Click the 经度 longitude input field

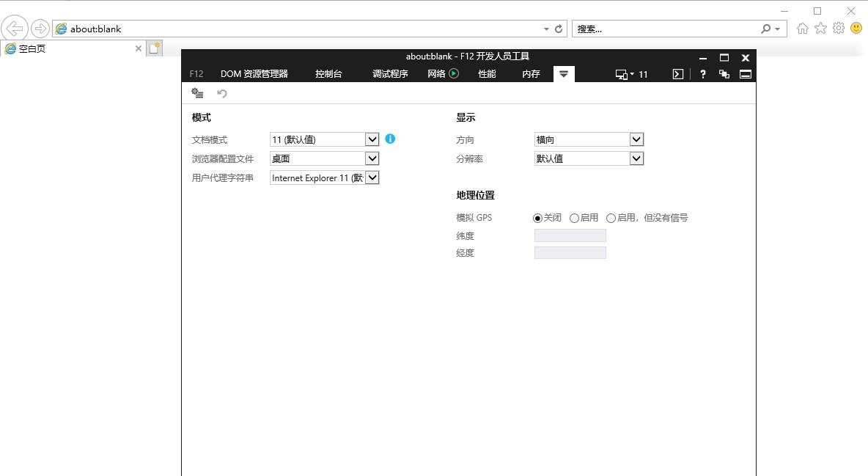point(570,253)
